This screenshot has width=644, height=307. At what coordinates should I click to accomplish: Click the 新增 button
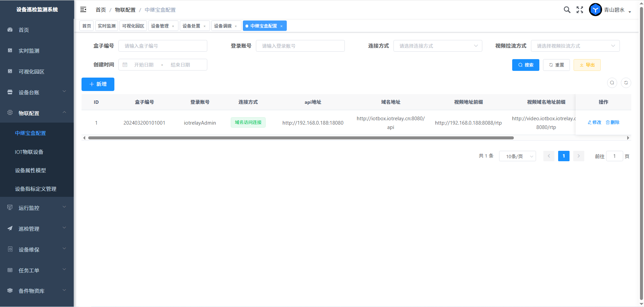pos(98,84)
